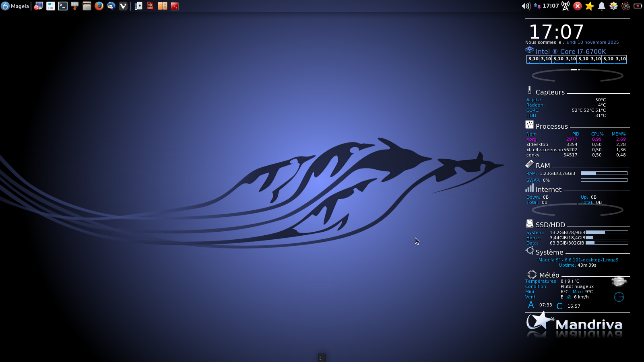The height and width of the screenshot is (362, 644).
Task: Click the panel handle at bottom center
Action: [x=322, y=358]
